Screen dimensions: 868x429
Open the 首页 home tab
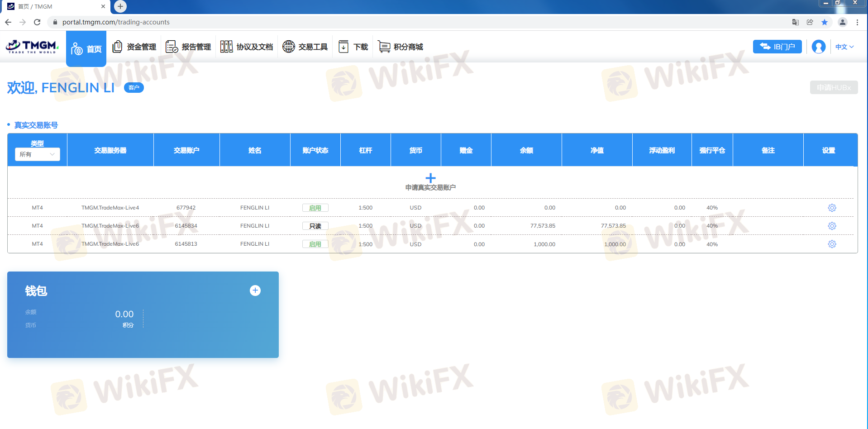pos(86,48)
